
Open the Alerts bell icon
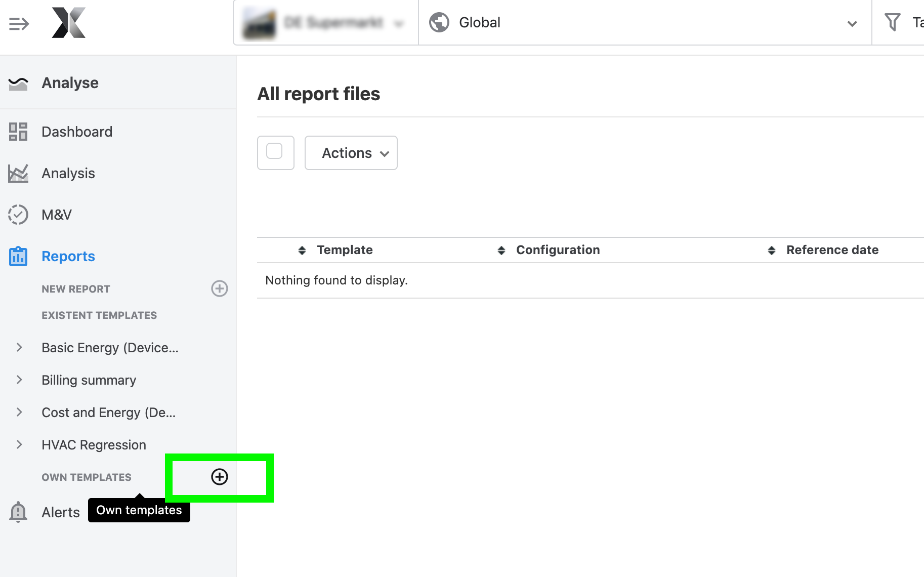coord(18,512)
